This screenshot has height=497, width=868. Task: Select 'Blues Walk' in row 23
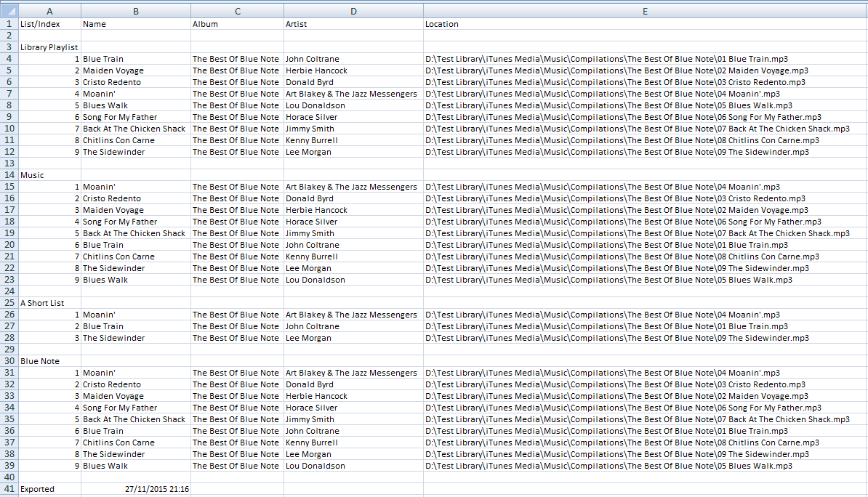(x=136, y=280)
